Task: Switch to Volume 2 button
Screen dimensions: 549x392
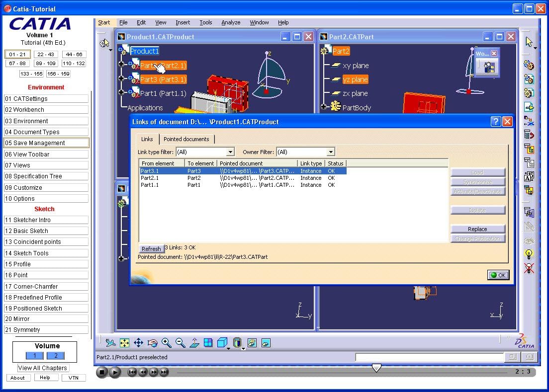Action: (x=55, y=356)
